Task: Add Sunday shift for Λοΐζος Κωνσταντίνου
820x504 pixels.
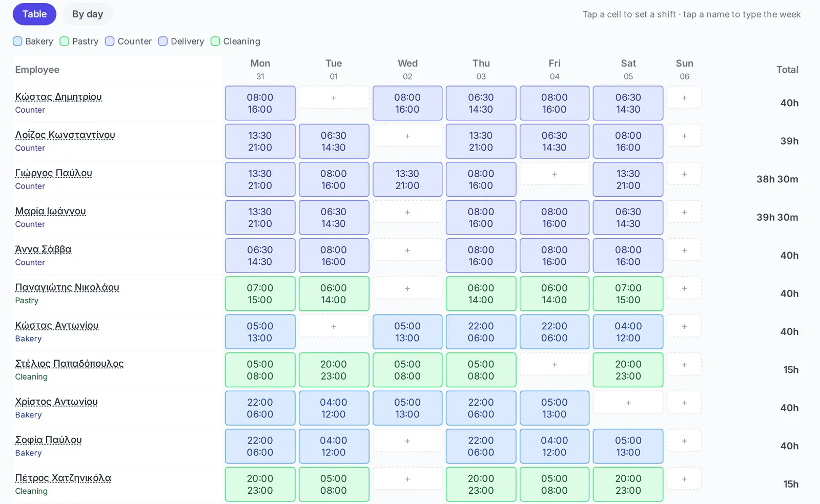Action: (684, 136)
